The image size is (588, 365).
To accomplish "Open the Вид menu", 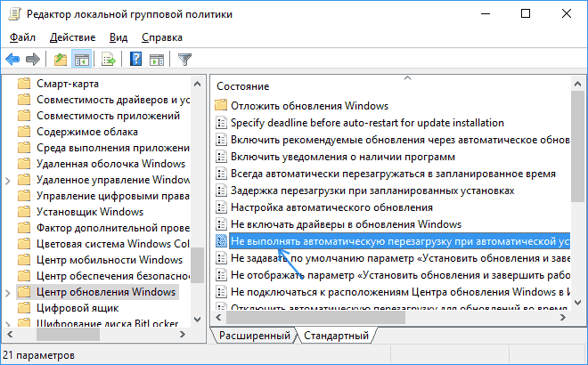I will 119,37.
